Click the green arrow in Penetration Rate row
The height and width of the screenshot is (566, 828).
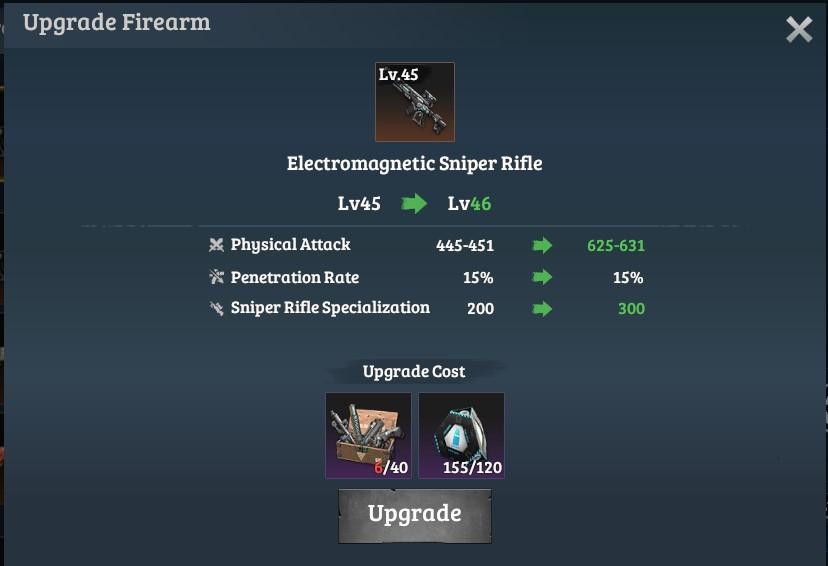click(542, 277)
